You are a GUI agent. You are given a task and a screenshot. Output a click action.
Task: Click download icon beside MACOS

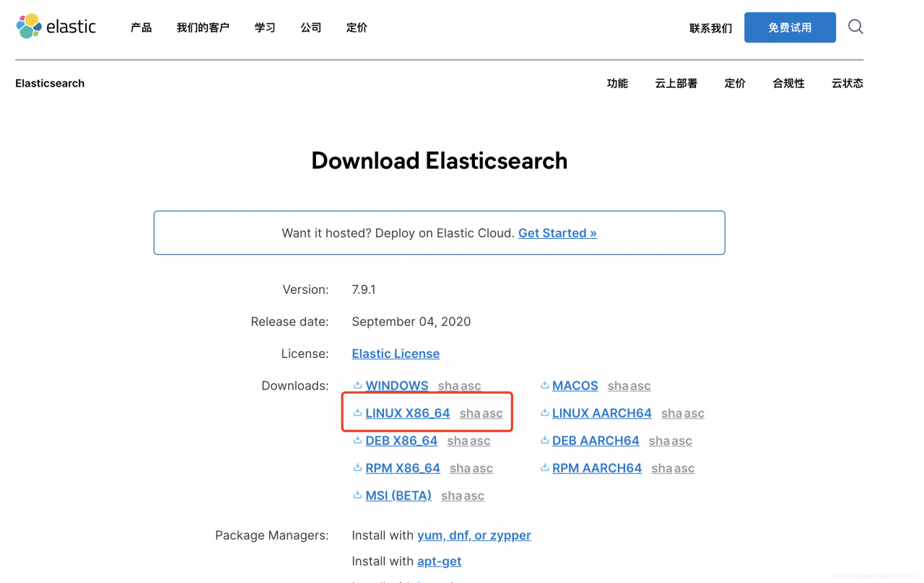point(544,385)
